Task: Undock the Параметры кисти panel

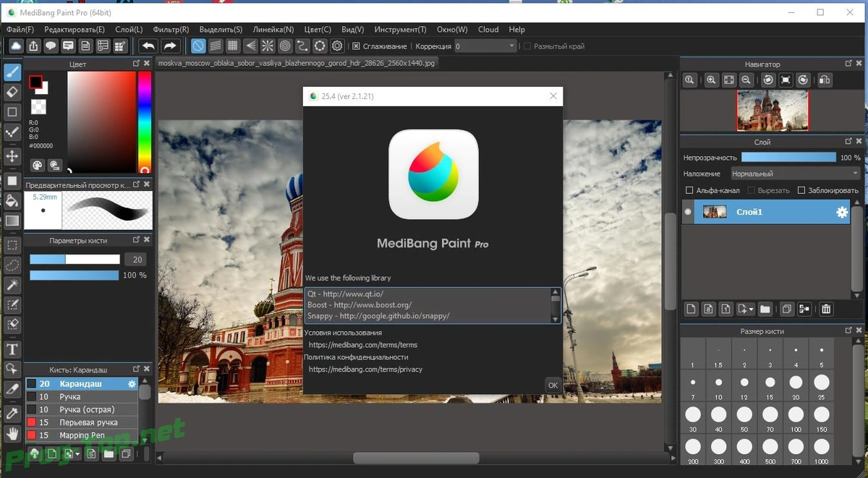Action: click(x=137, y=239)
